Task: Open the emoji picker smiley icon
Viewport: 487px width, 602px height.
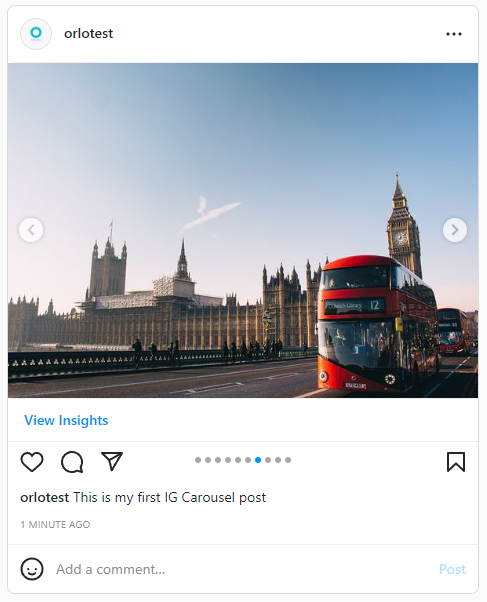Action: [32, 569]
